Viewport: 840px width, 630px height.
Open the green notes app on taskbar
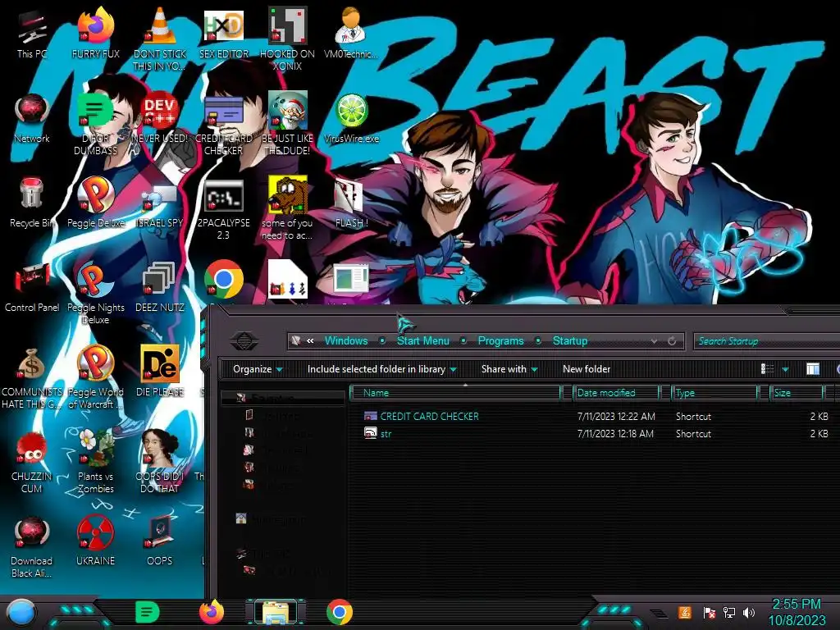(x=147, y=612)
